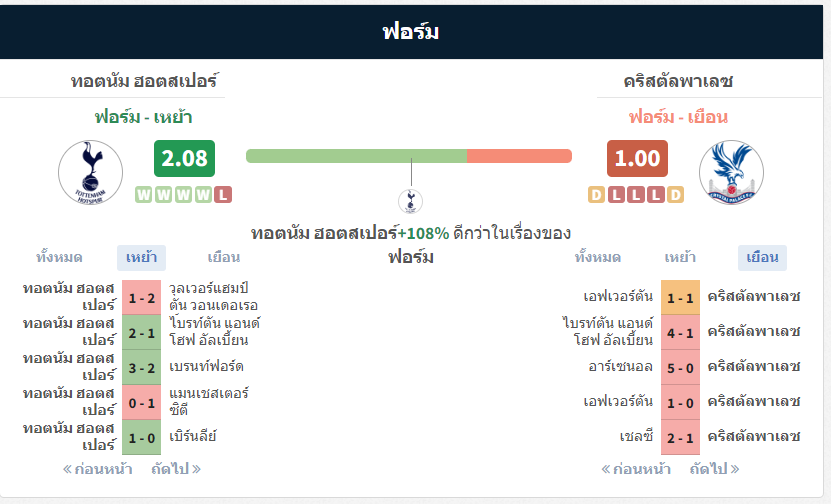Select Tottenham's ทั้งหมด tab
831x504 pixels.
coord(59,258)
